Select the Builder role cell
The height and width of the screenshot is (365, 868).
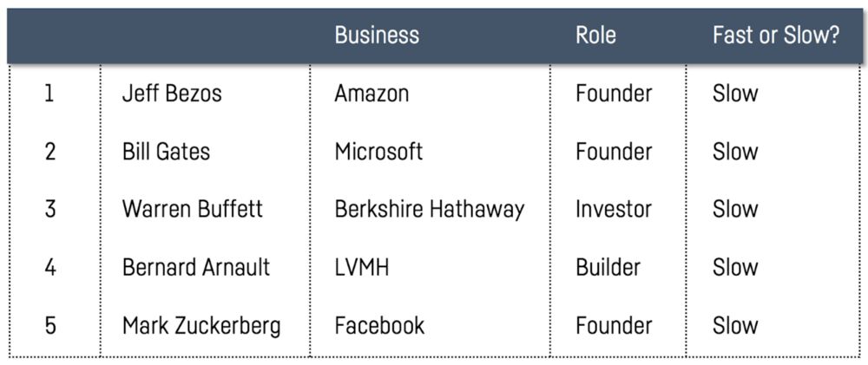coord(608,267)
